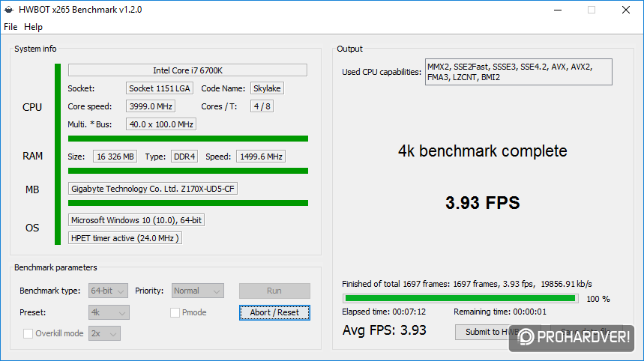Click the Abort / Reset button
This screenshot has height=361, width=644.
(274, 312)
